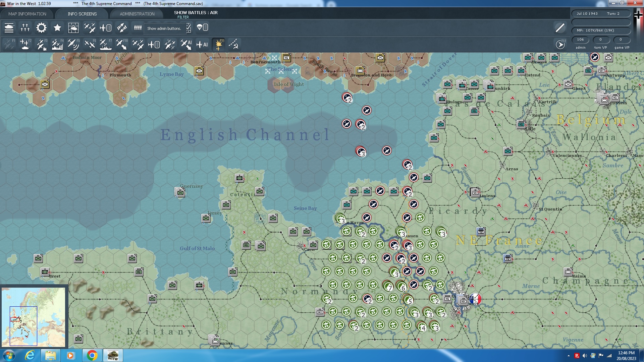Image resolution: width=644 pixels, height=362 pixels.
Task: Open the four-soldiers icon in top toolbar
Action: [x=138, y=27]
